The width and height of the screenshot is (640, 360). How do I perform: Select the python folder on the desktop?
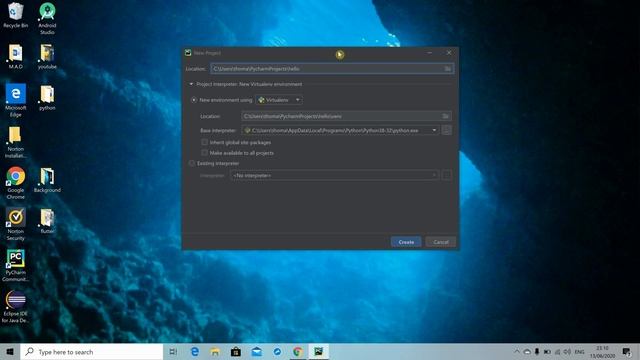click(47, 98)
